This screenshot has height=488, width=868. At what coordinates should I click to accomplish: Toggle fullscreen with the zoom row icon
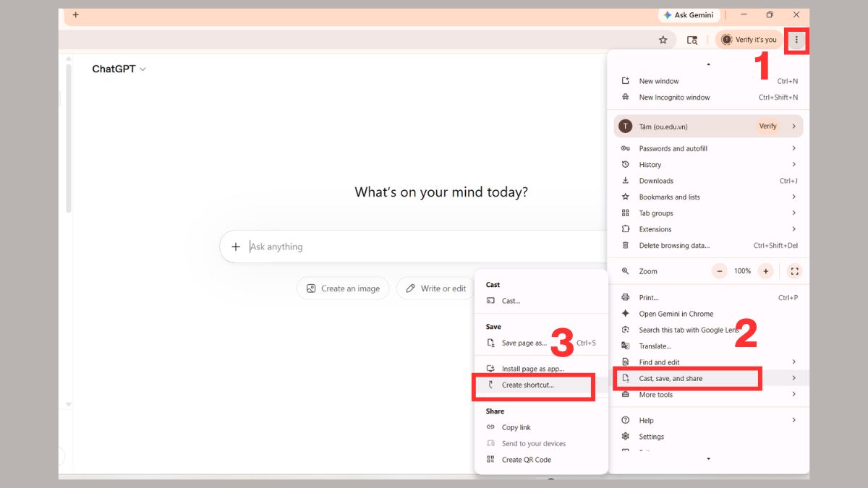[x=794, y=271]
